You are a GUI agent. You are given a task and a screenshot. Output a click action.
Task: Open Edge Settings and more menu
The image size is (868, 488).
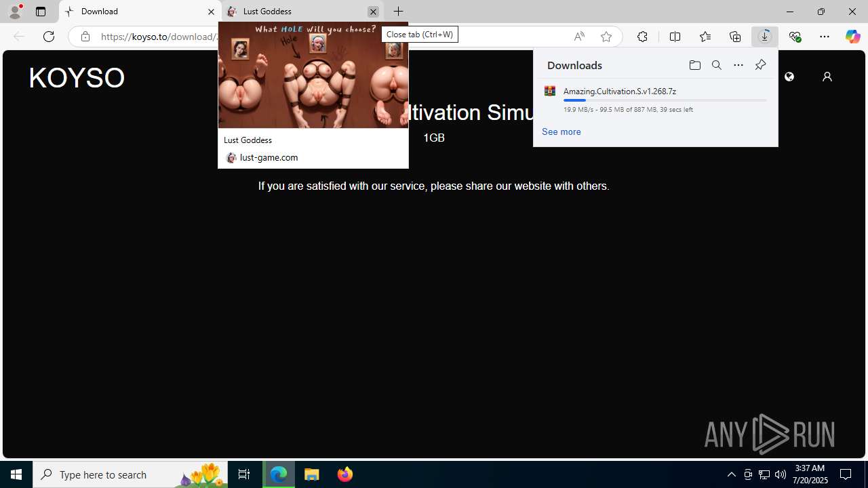[825, 37]
